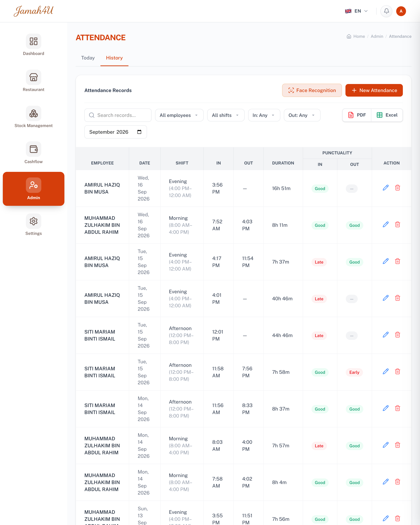The image size is (420, 525).
Task: Delete the record with 8h 37m duration
Action: click(398, 408)
